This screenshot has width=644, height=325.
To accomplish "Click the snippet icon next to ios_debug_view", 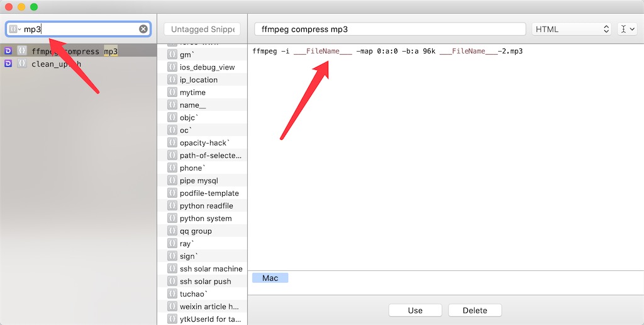I will [172, 67].
